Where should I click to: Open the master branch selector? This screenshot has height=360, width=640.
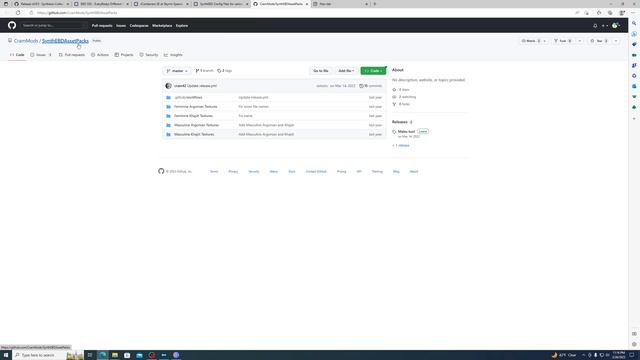pos(177,71)
